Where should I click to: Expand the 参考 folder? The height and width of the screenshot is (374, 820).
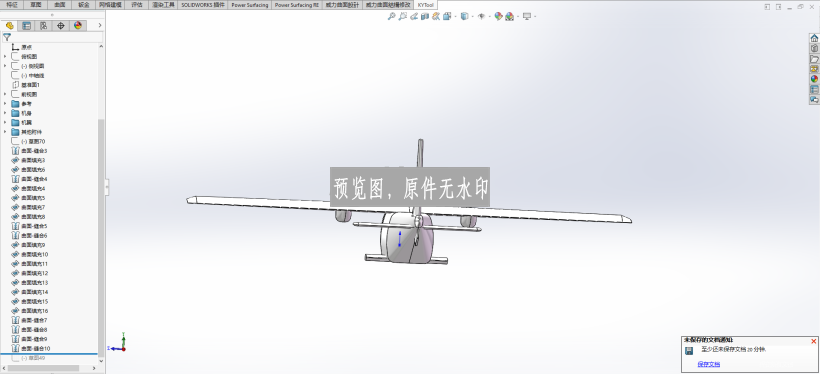5,104
